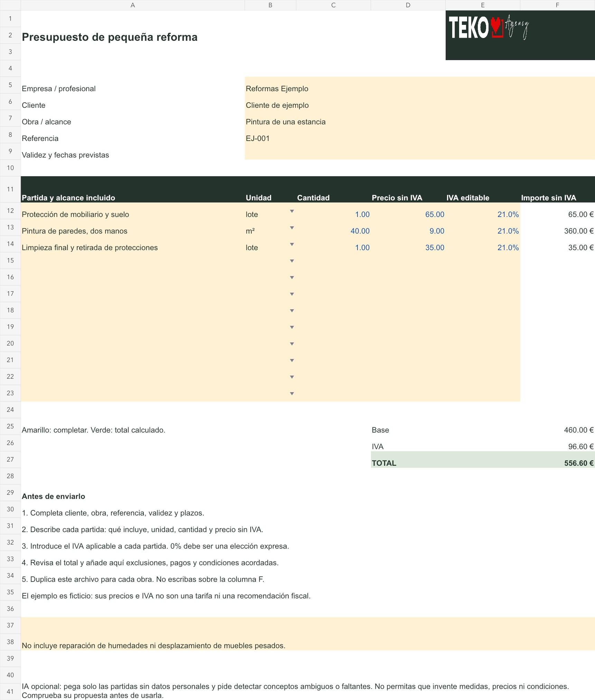Open the unit dropdown arrow in row 18
Viewport: 595px width, 700px height.
coord(292,311)
